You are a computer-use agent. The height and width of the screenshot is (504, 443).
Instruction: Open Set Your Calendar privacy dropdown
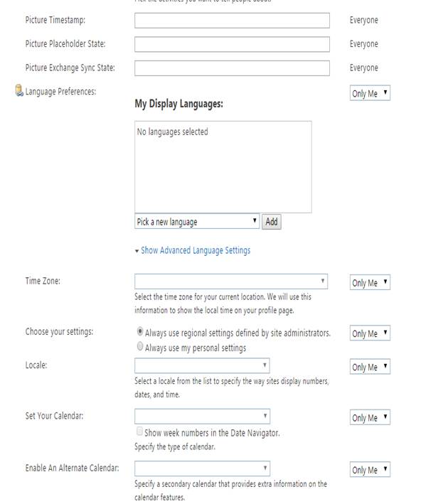tap(370, 418)
